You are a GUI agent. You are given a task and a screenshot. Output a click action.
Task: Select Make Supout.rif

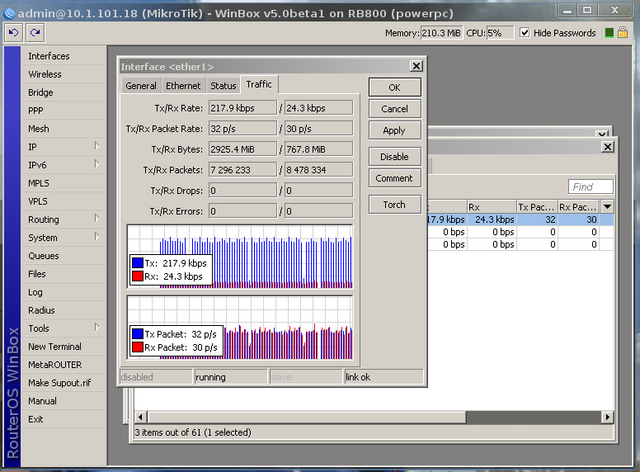63,383
